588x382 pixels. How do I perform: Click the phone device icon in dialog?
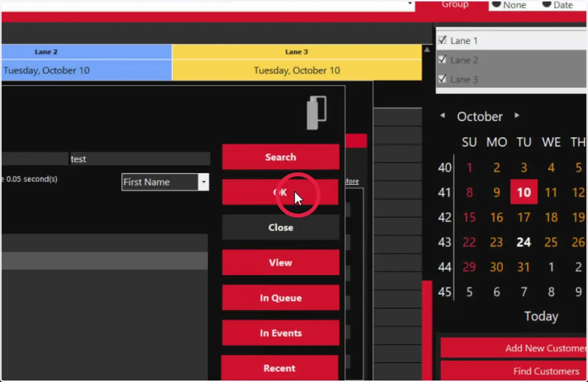pyautogui.click(x=317, y=113)
